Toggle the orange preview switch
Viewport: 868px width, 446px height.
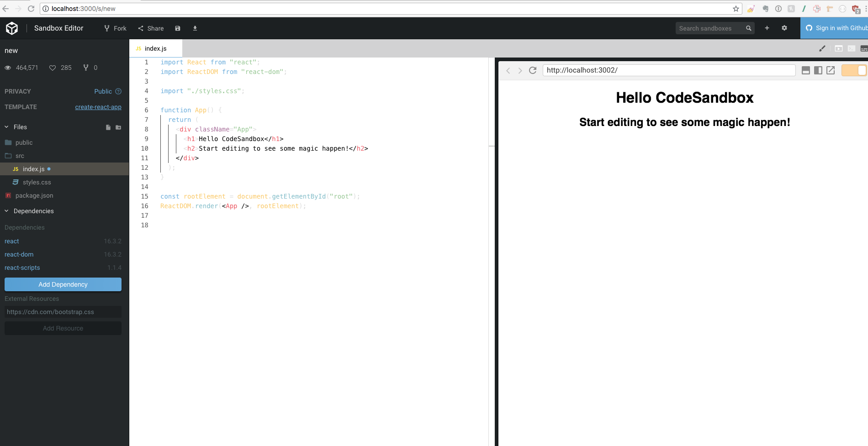click(x=854, y=70)
